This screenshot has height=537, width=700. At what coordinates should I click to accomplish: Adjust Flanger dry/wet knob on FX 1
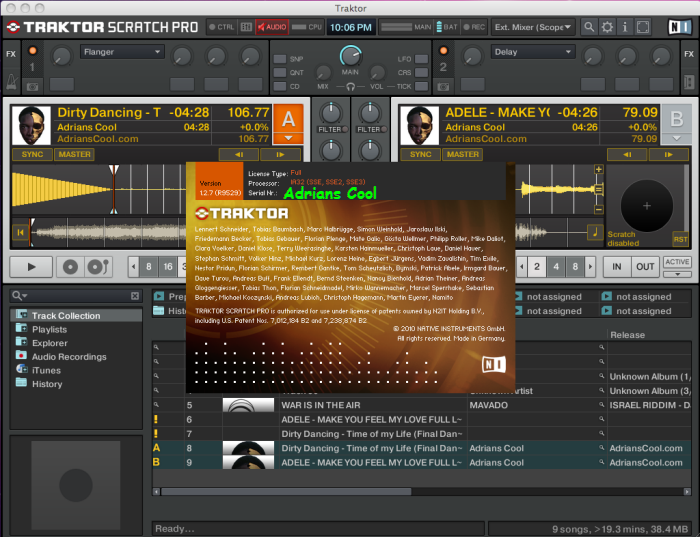pos(61,57)
